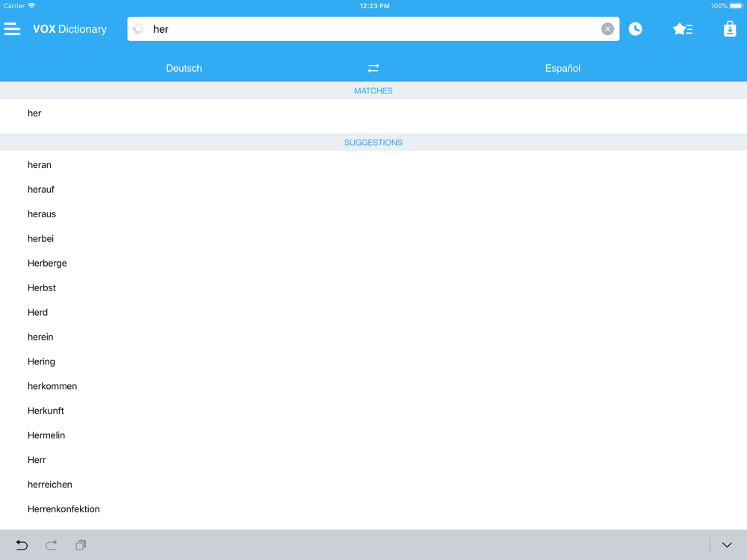Open suggestion 'Herkunft'
The width and height of the screenshot is (747, 560).
[373, 411]
